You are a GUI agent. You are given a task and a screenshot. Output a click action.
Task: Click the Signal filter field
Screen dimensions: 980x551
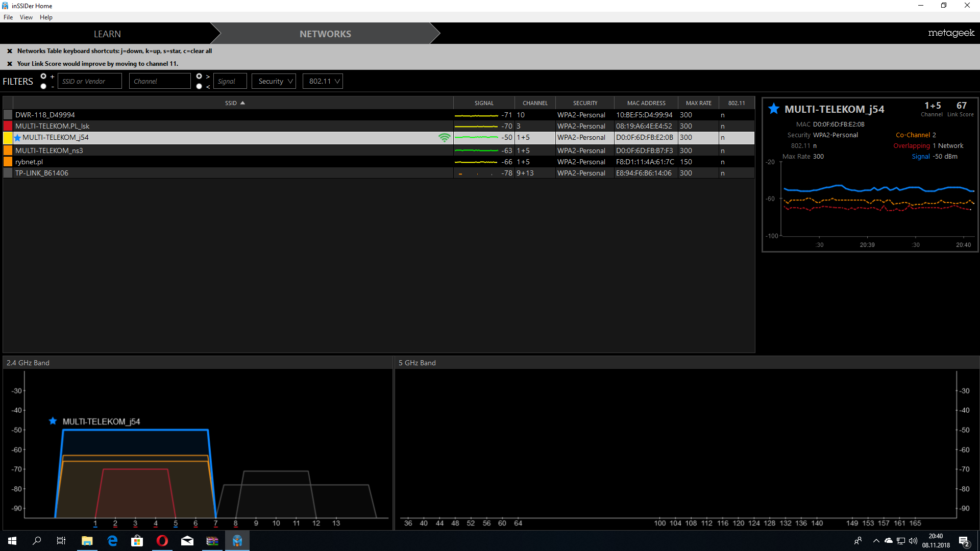[x=230, y=81]
